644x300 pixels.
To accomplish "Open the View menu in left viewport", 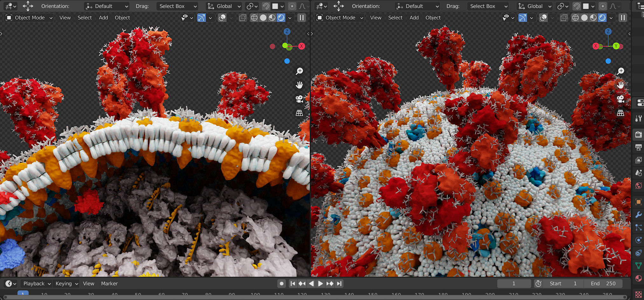I will [x=65, y=18].
